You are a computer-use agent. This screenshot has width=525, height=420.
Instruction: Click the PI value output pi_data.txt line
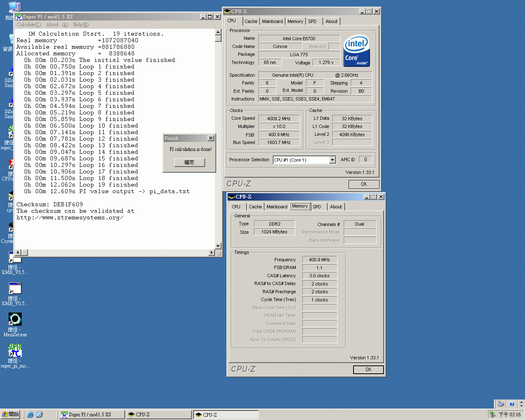click(x=107, y=191)
